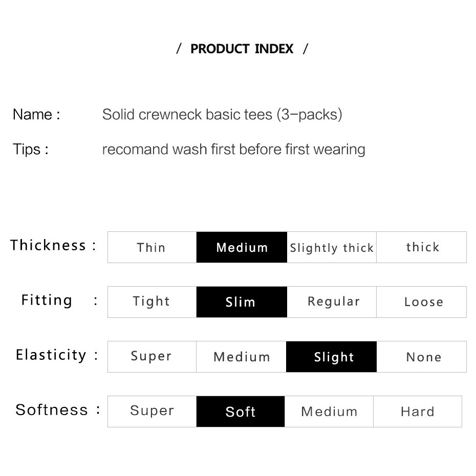The height and width of the screenshot is (476, 476).
Task: Select Super in the Softness row
Action: pos(152,411)
